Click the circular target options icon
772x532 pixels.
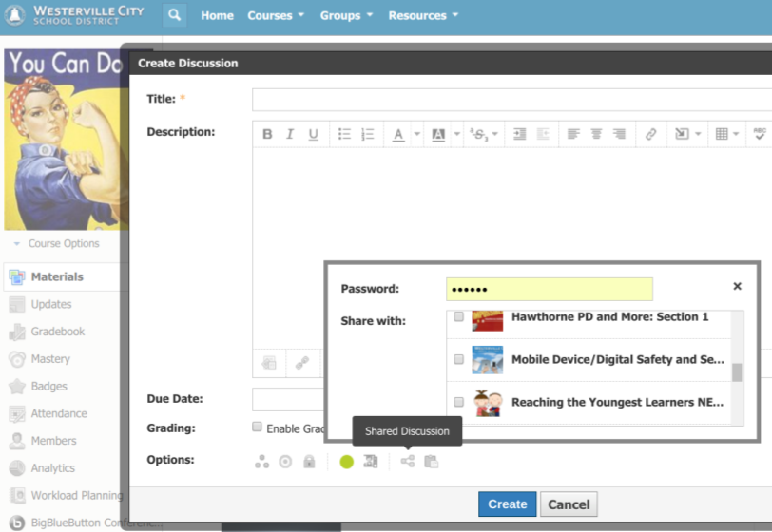(285, 462)
